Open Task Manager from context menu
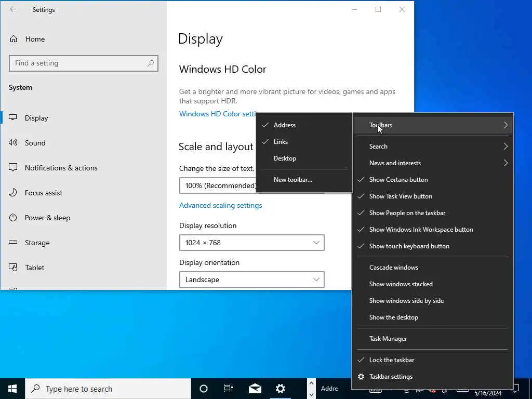Screen dimensions: 532x399 pyautogui.click(x=433, y=339)
